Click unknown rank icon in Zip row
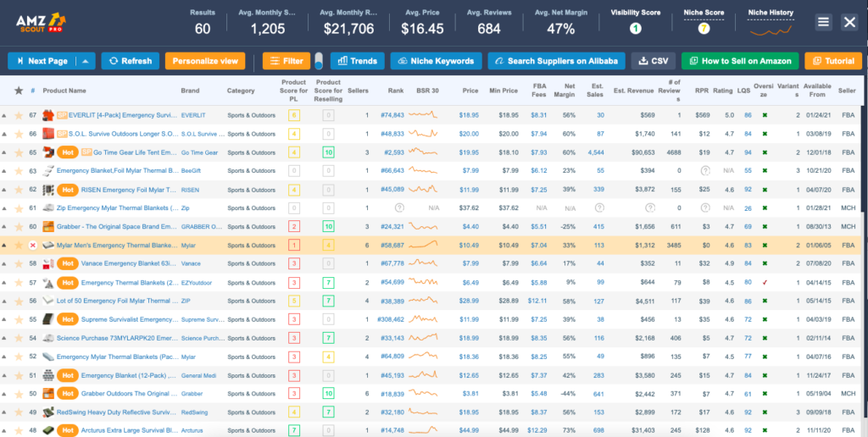The image size is (868, 437). [398, 208]
